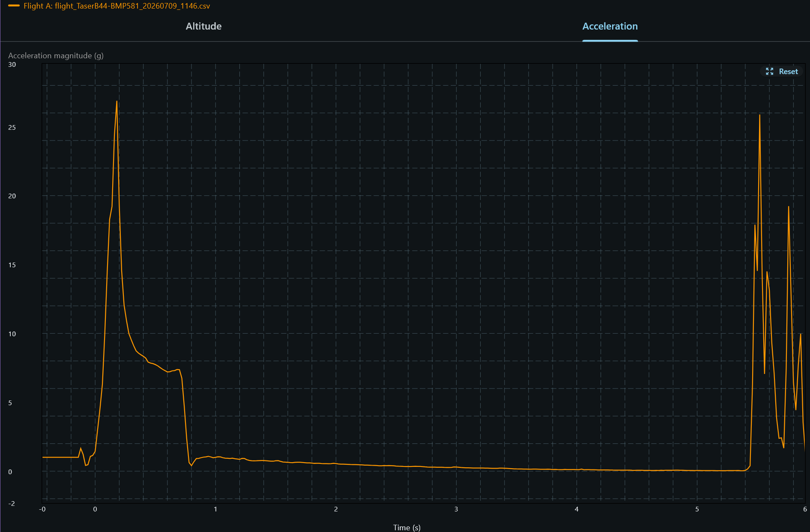Click y-axis tick label 15

(x=12, y=265)
